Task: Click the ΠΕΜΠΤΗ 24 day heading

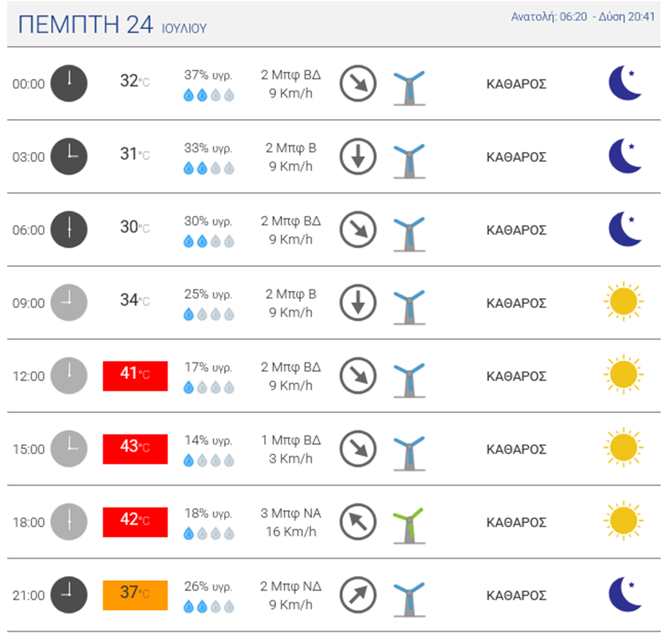Action: (86, 25)
